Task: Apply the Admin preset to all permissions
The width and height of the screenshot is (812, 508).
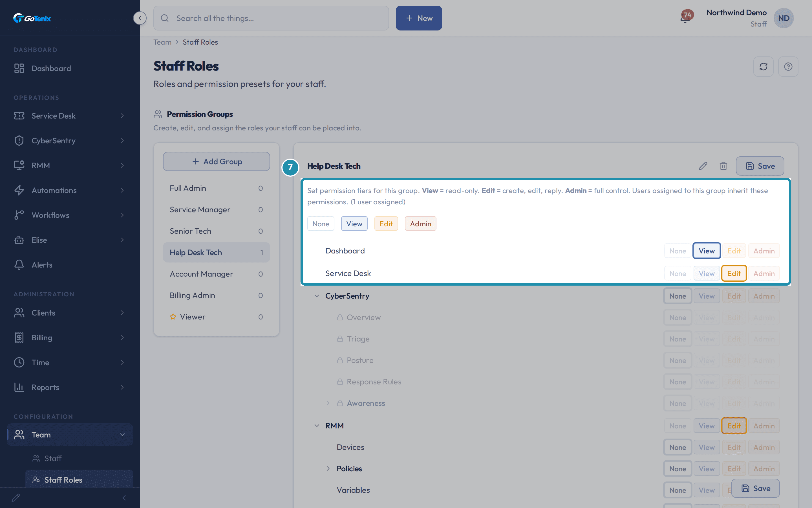Action: coord(420,224)
